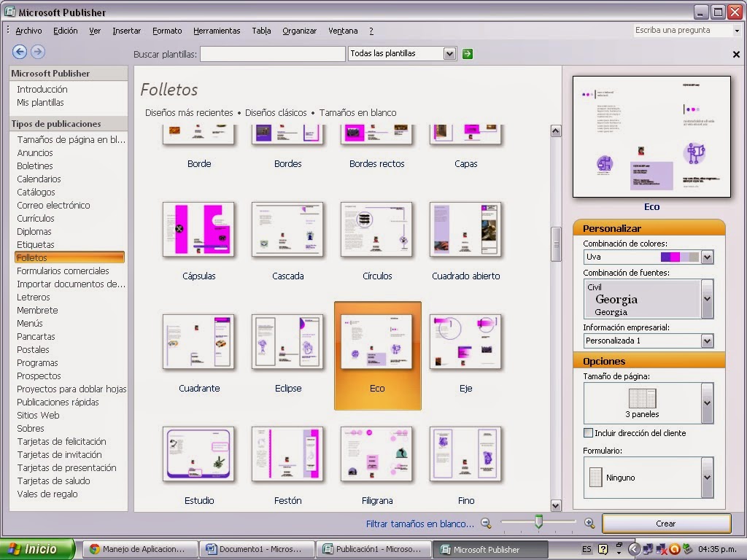Click the Windows Inicio start button

[x=37, y=549]
